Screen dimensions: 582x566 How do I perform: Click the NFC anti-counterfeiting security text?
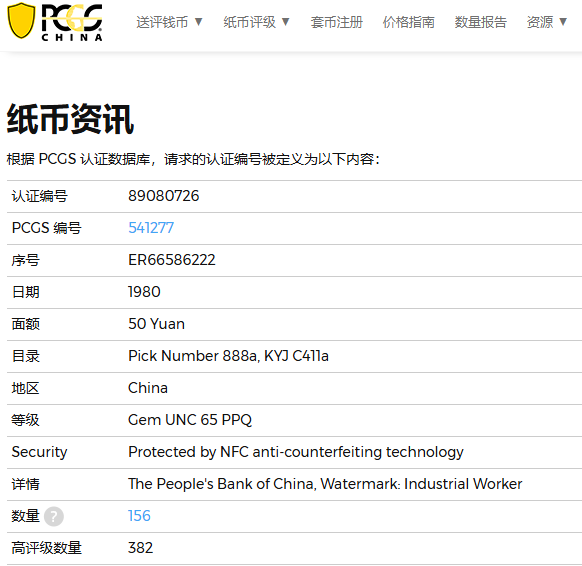296,452
